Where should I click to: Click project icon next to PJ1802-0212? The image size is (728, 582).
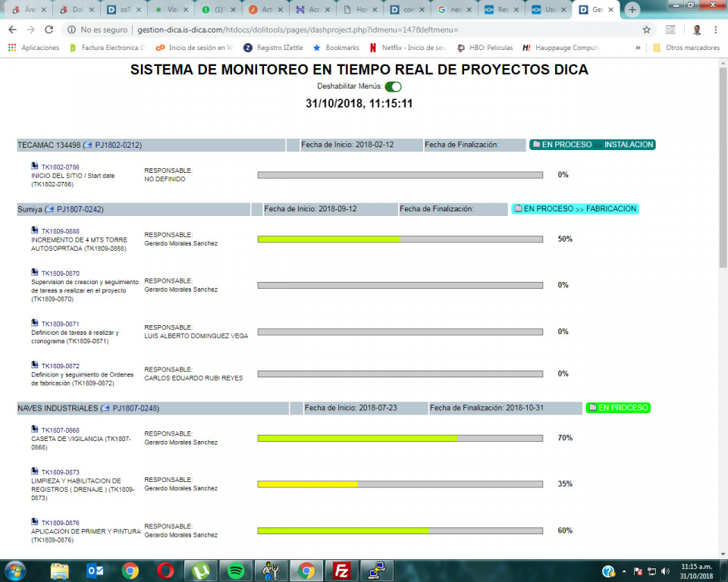(88, 145)
